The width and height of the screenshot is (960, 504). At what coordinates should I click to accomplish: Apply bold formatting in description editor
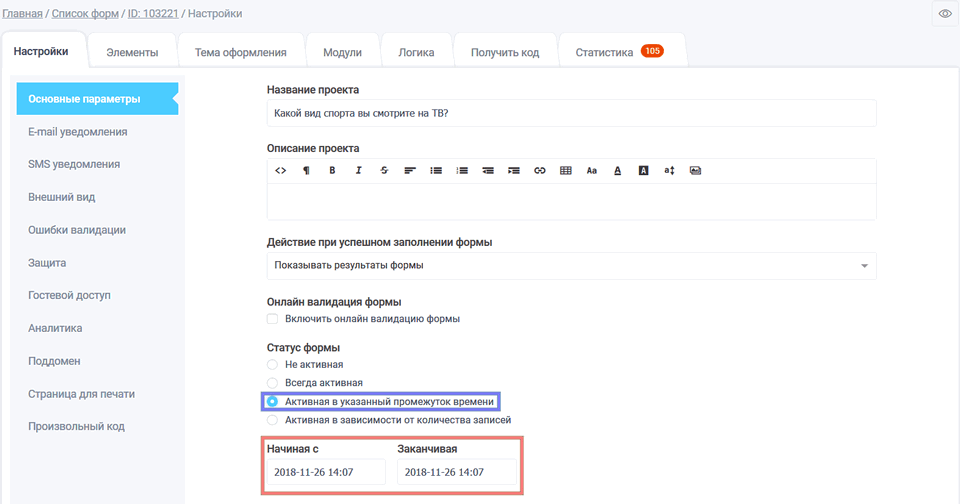point(332,171)
